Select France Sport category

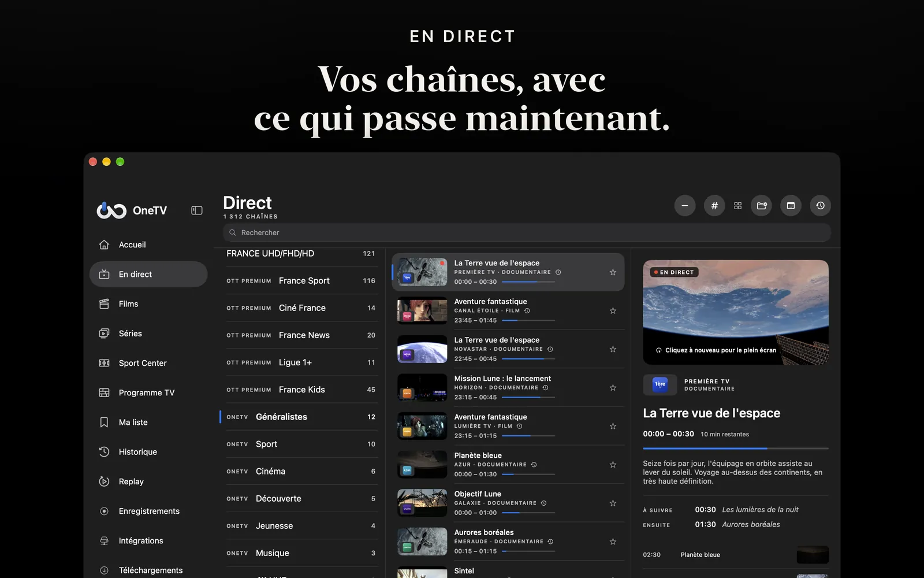click(x=301, y=281)
